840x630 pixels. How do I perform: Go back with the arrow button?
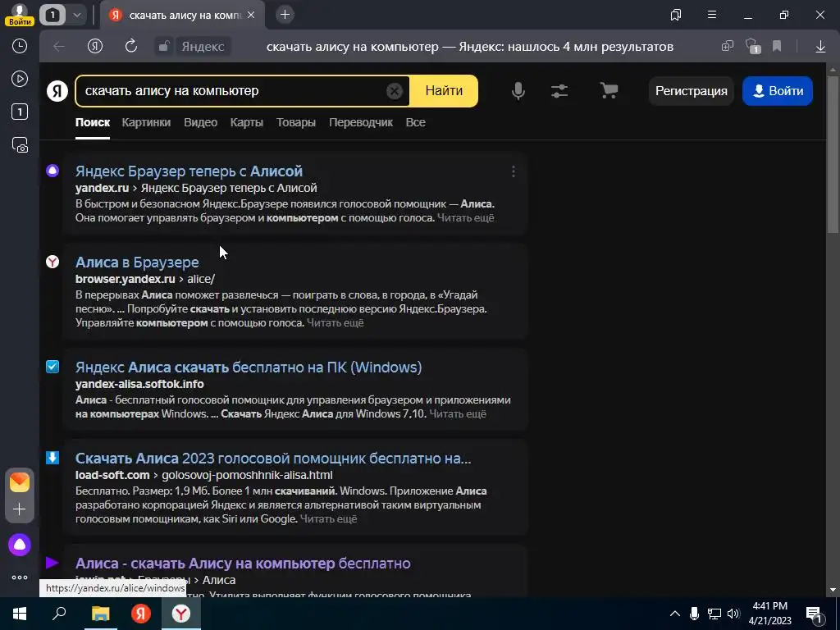[59, 47]
